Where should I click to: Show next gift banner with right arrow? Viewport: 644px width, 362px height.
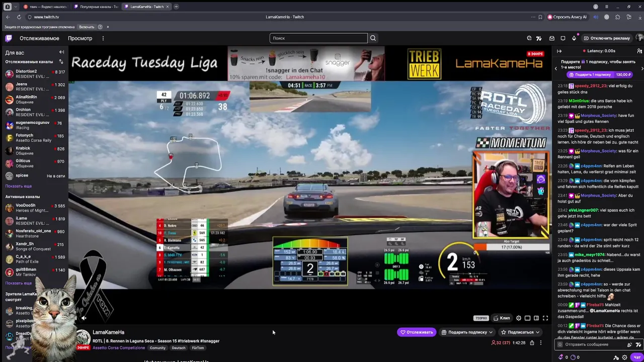642,68
